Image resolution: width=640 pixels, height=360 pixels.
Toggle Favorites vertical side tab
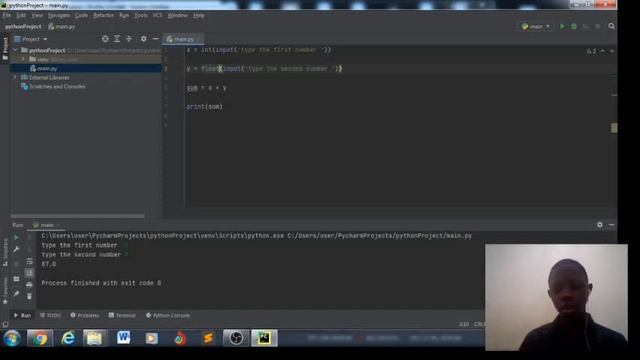[x=5, y=291]
